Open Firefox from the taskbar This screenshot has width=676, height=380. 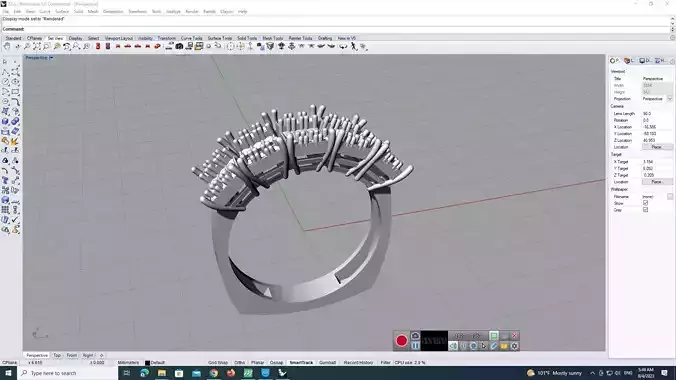231,373
